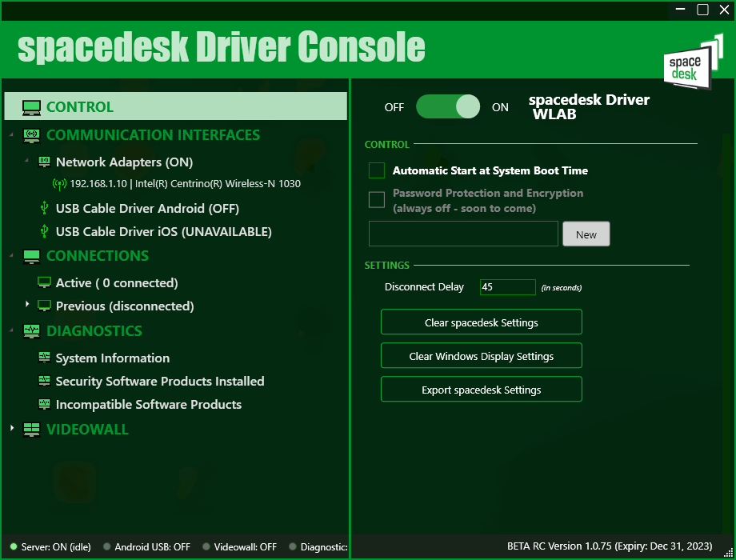Enable Automatic Start at System Boot Time
The width and height of the screenshot is (736, 560).
(x=377, y=170)
